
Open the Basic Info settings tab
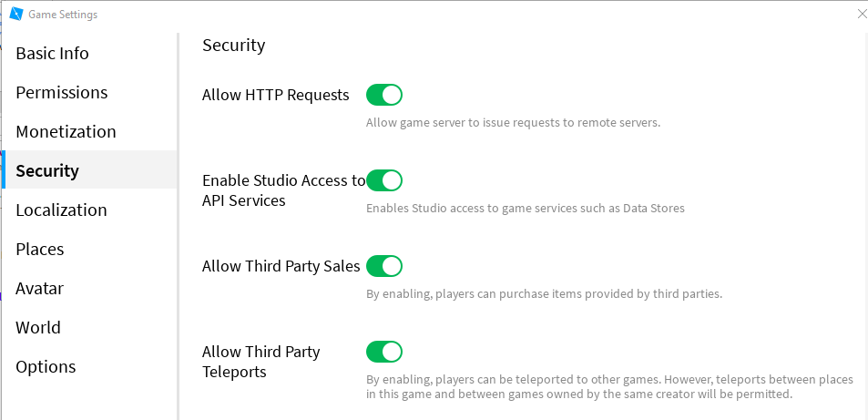(x=53, y=54)
